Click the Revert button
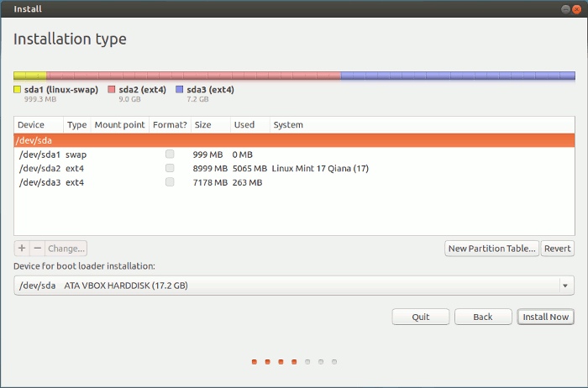Screen dimensions: 588x388 coord(558,249)
